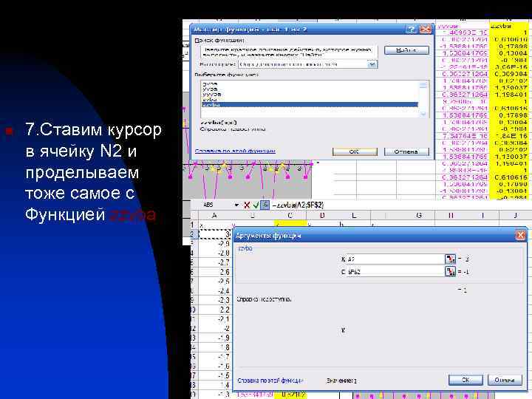Open the help link in Function Wizard
The height and width of the screenshot is (399, 532).
(235, 151)
